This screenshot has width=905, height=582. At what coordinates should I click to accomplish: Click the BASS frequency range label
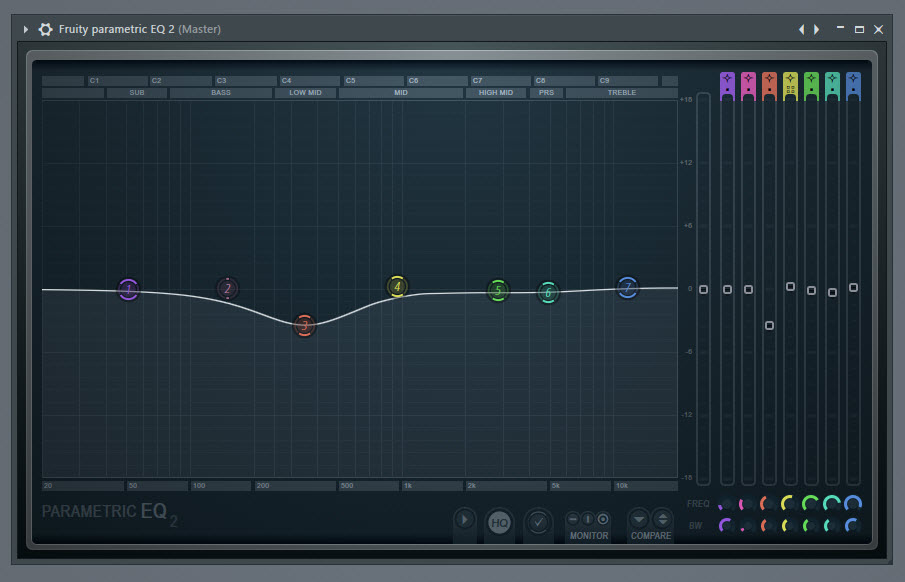pos(220,92)
